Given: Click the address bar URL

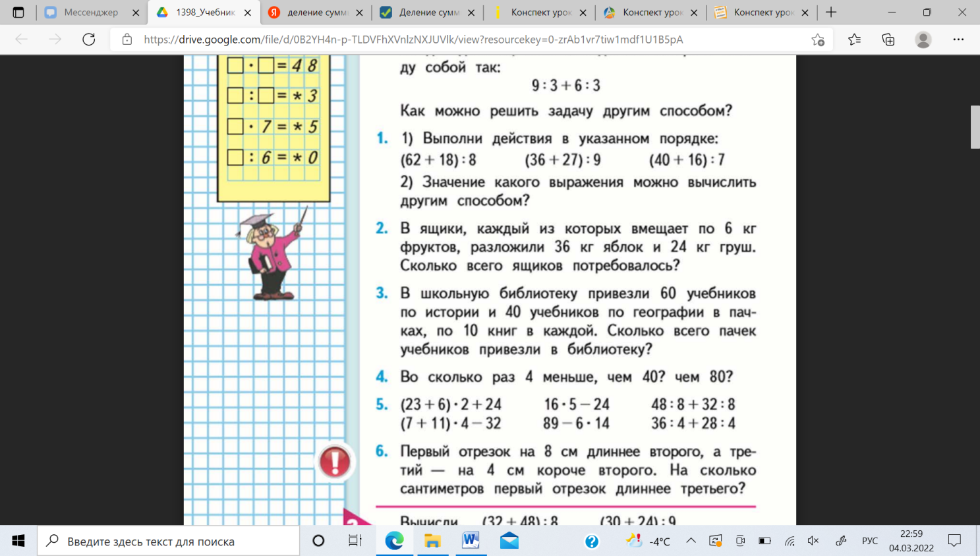Looking at the screenshot, I should coord(413,40).
